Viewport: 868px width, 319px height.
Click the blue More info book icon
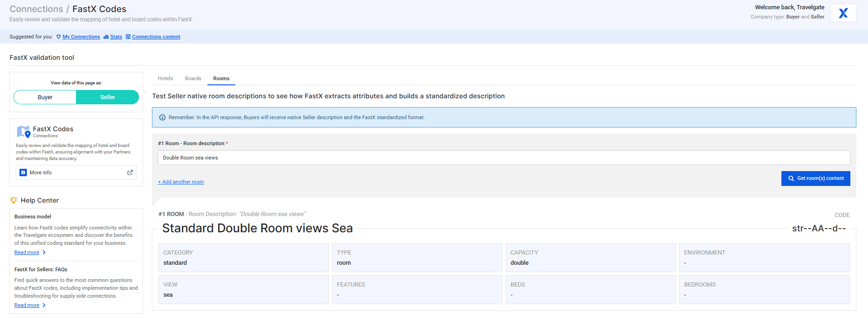pos(23,172)
